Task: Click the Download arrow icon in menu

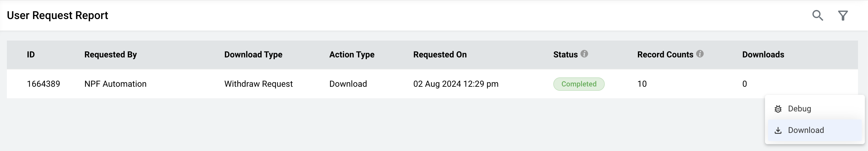Action: click(x=778, y=130)
